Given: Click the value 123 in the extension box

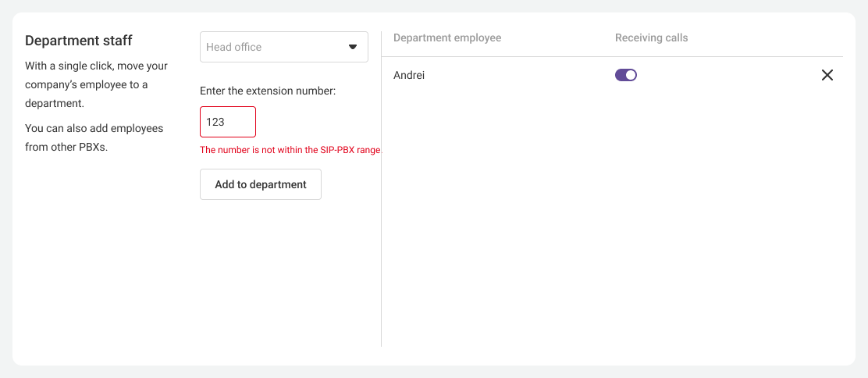Looking at the screenshot, I should pyautogui.click(x=215, y=122).
